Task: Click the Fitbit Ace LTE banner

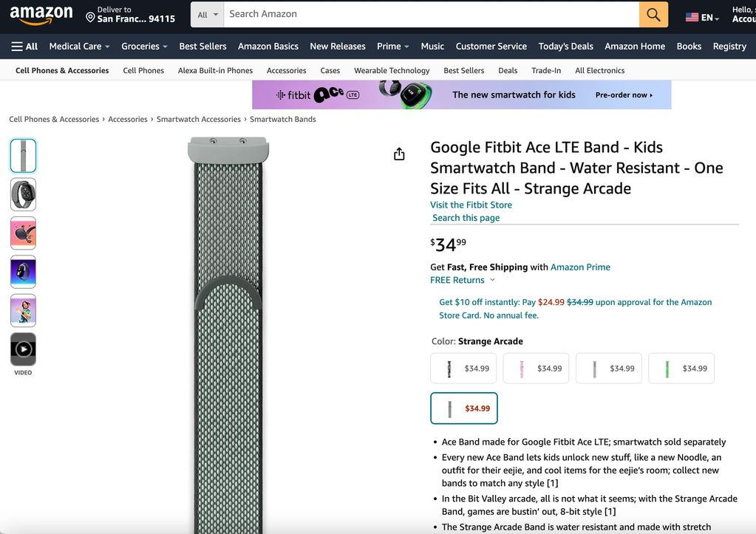Action: click(461, 95)
